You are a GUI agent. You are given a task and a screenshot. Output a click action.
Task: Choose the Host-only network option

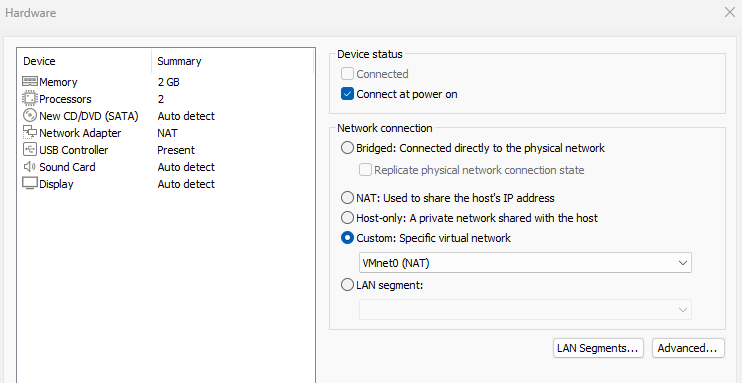(x=347, y=218)
